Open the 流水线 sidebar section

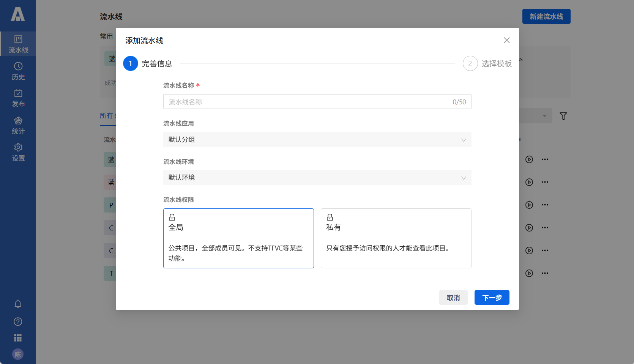(x=18, y=44)
